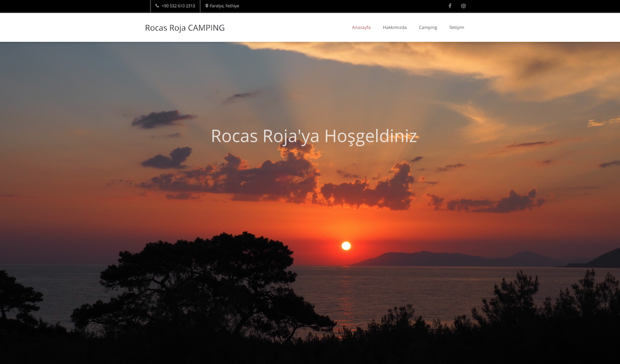Open the Instagram icon link
This screenshot has width=620, height=364.
464,6
